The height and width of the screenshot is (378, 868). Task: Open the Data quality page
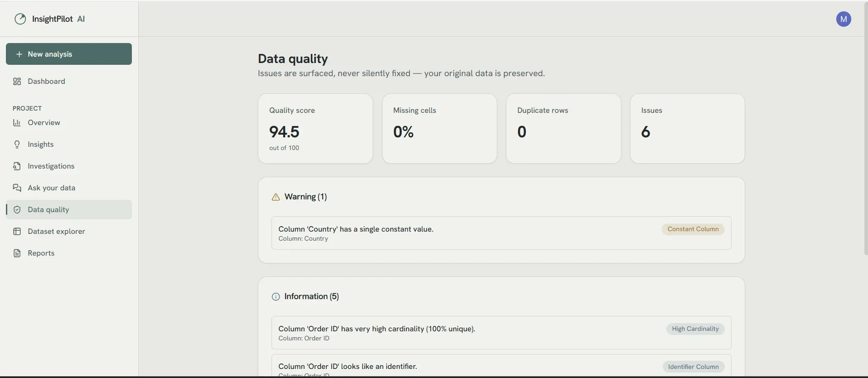pos(69,210)
